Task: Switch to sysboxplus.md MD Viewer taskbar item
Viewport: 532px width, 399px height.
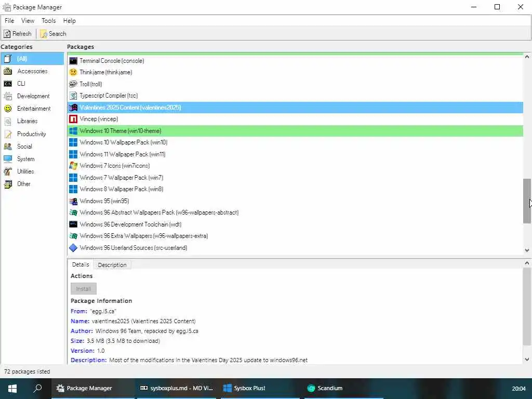Action: [x=176, y=389]
